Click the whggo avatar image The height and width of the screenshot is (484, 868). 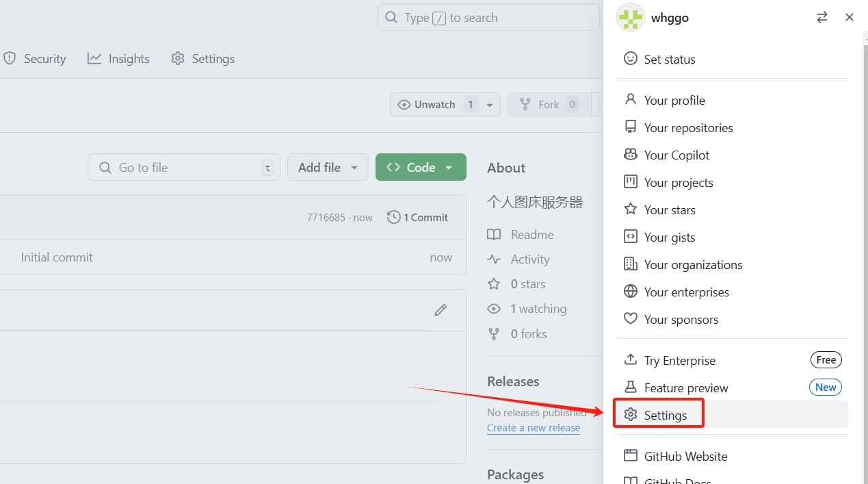pyautogui.click(x=631, y=18)
